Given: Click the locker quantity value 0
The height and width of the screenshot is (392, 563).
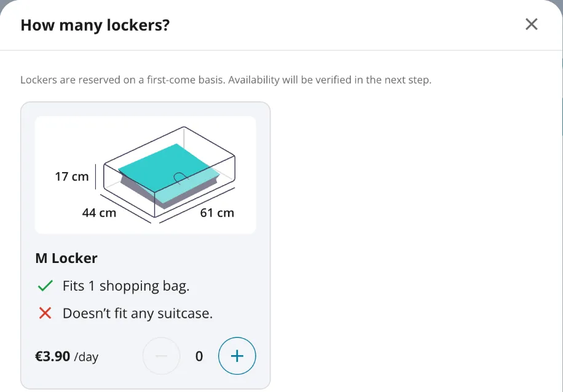Looking at the screenshot, I should coord(199,356).
